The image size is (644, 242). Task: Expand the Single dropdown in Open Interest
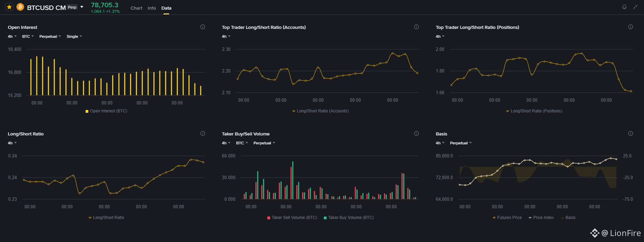click(x=74, y=36)
